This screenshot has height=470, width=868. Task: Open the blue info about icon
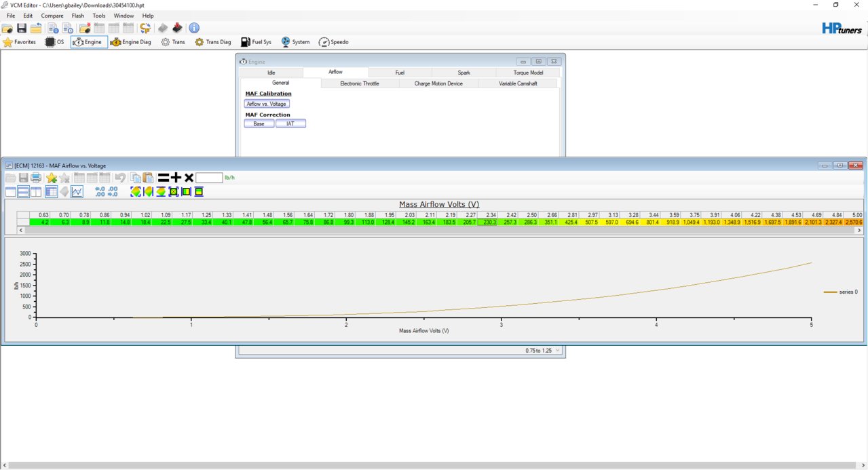point(194,28)
